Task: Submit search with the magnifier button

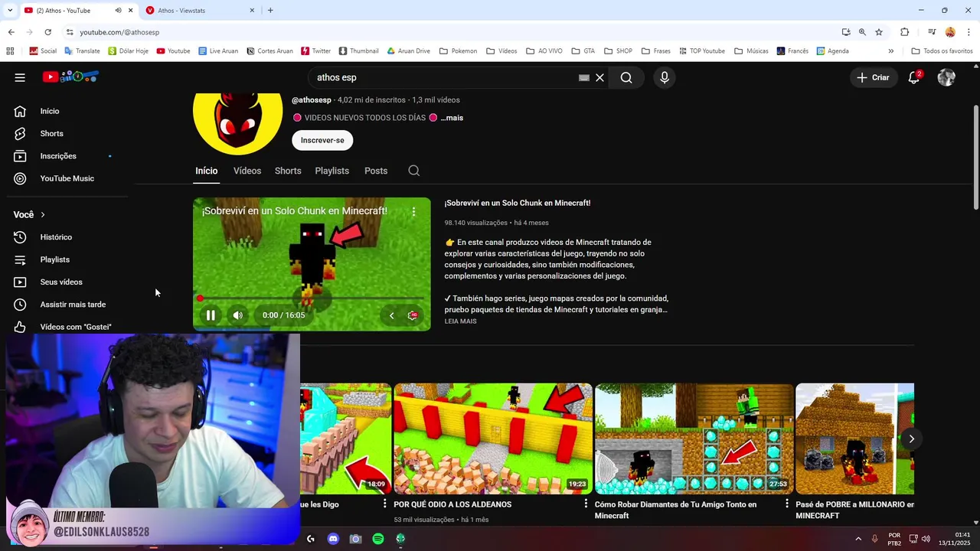Action: [626, 77]
